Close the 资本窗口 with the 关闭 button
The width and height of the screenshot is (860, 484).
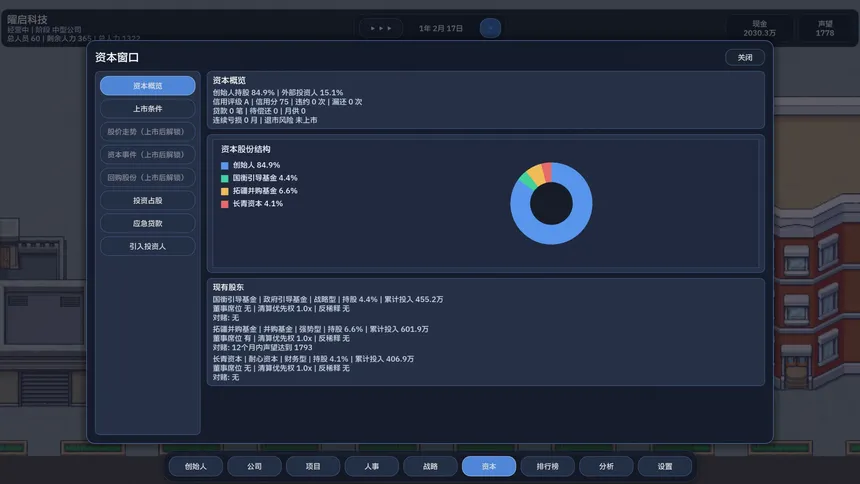[744, 58]
